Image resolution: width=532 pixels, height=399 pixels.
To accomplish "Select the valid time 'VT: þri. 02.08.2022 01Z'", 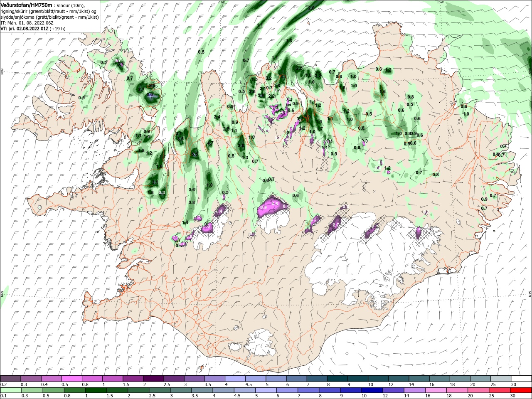I will click(25, 29).
